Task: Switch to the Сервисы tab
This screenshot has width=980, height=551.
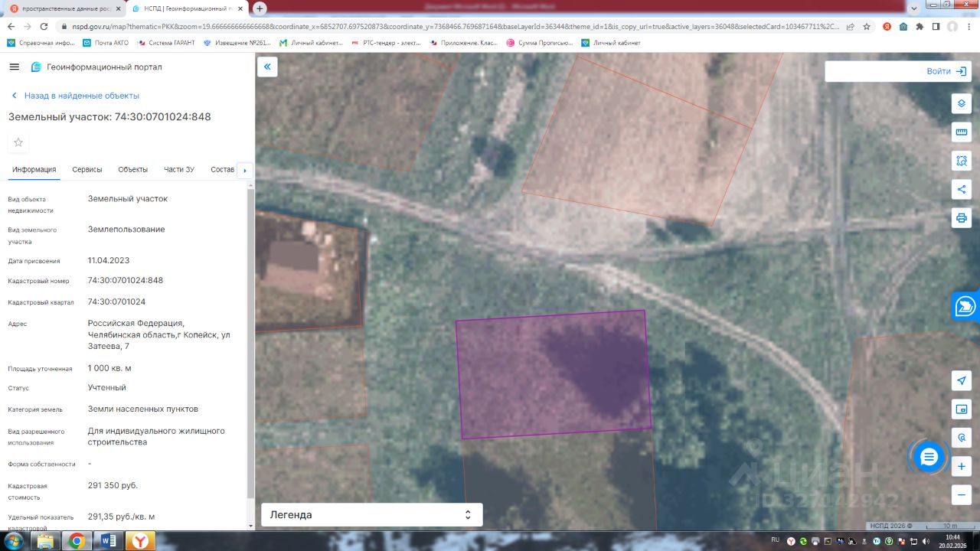Action: 87,169
